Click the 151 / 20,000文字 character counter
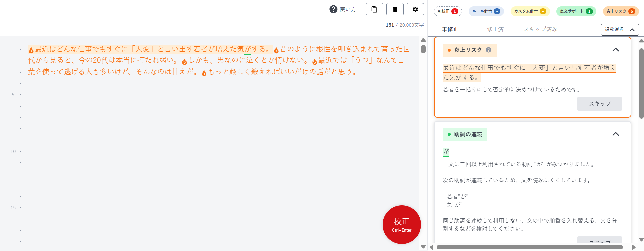The image size is (644, 251). click(405, 25)
